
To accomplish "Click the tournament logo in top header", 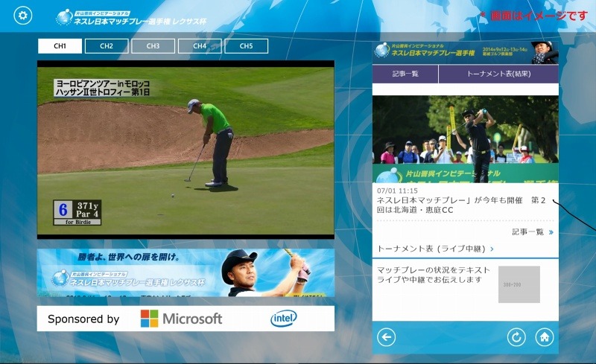I will 131,17.
